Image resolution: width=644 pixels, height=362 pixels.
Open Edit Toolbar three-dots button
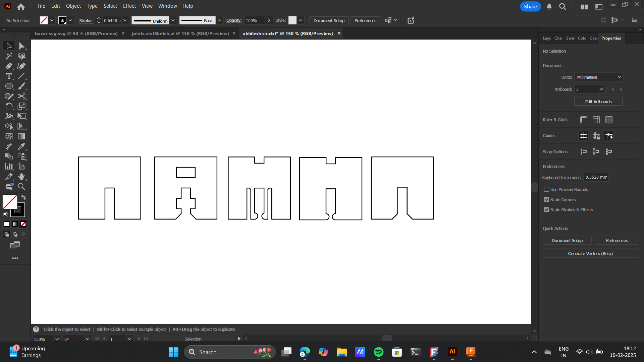[x=15, y=258]
